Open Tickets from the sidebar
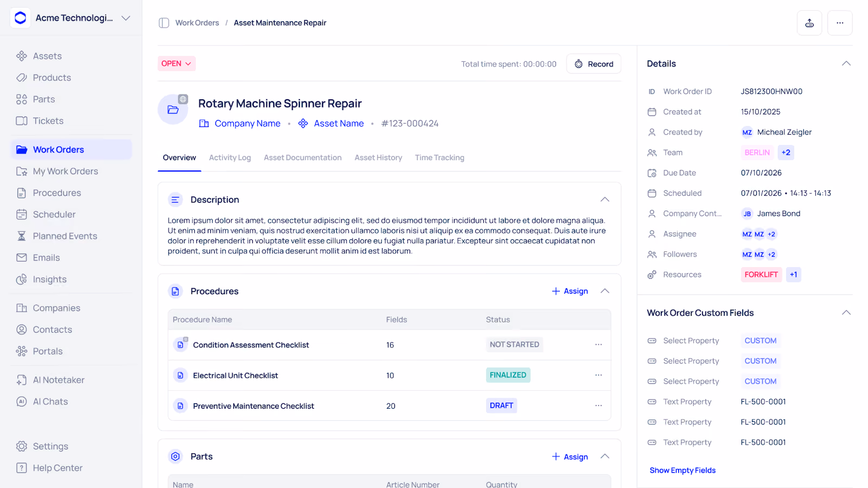The height and width of the screenshot is (488, 868). point(71,121)
